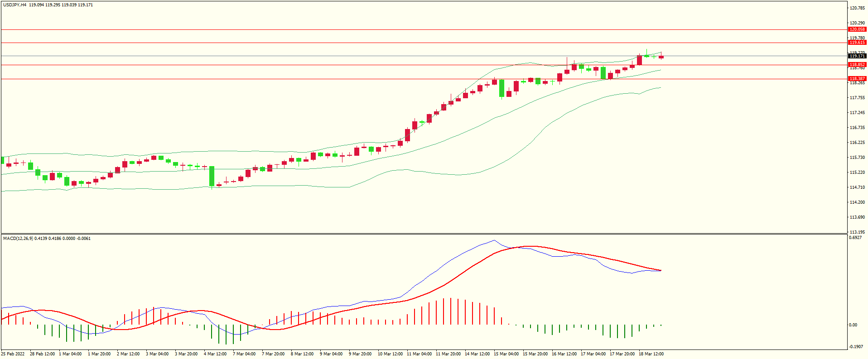Click the 8 Mar 12:00 time label
Screen dimensions: 868x359
[302, 354]
